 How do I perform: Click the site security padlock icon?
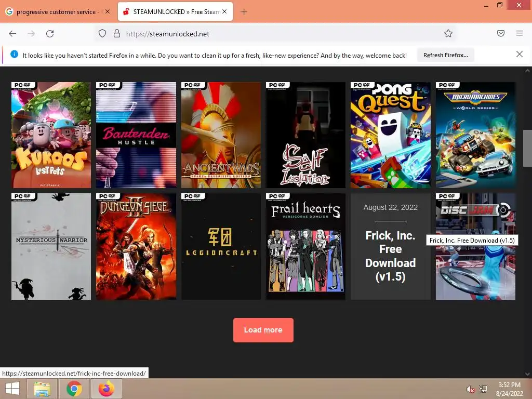117,34
